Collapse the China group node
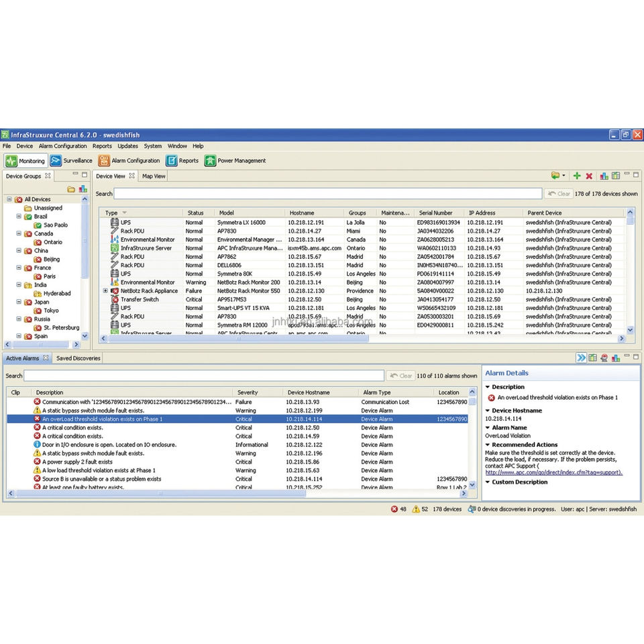Image resolution: width=644 pixels, height=644 pixels. pyautogui.click(x=19, y=250)
